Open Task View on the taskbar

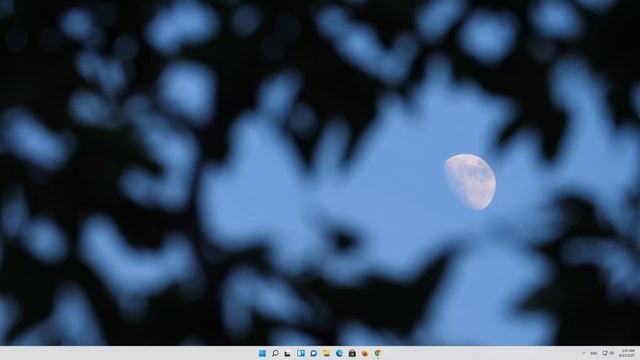pos(288,353)
